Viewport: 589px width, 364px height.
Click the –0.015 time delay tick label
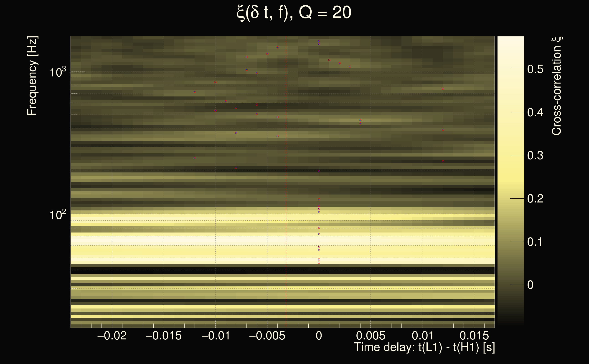click(x=164, y=336)
